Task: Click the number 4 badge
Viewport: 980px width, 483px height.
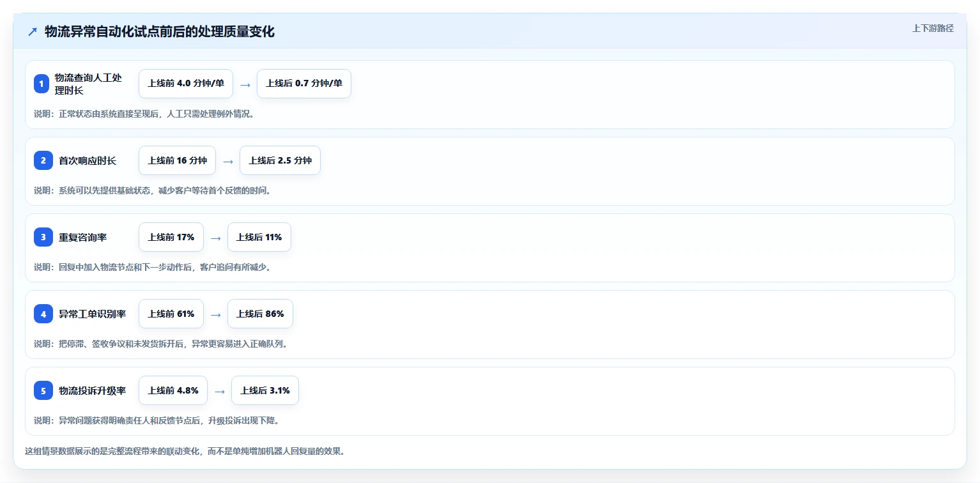Action: point(43,314)
